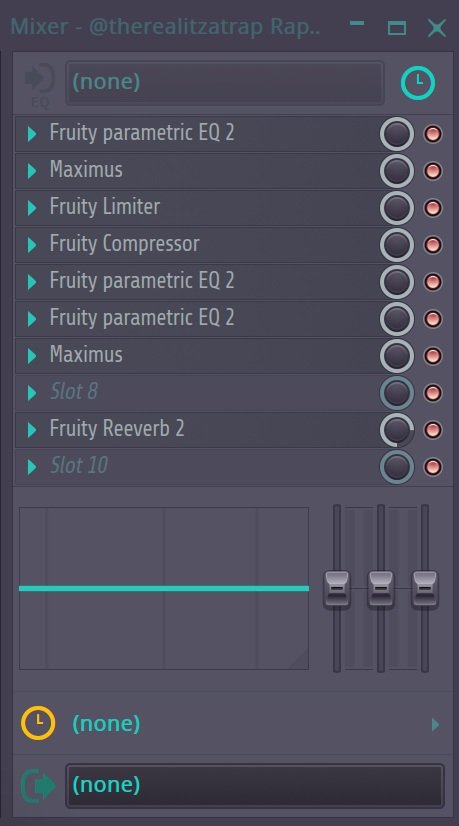Click the Fruity Reeverb 2 mix knob

397,429
